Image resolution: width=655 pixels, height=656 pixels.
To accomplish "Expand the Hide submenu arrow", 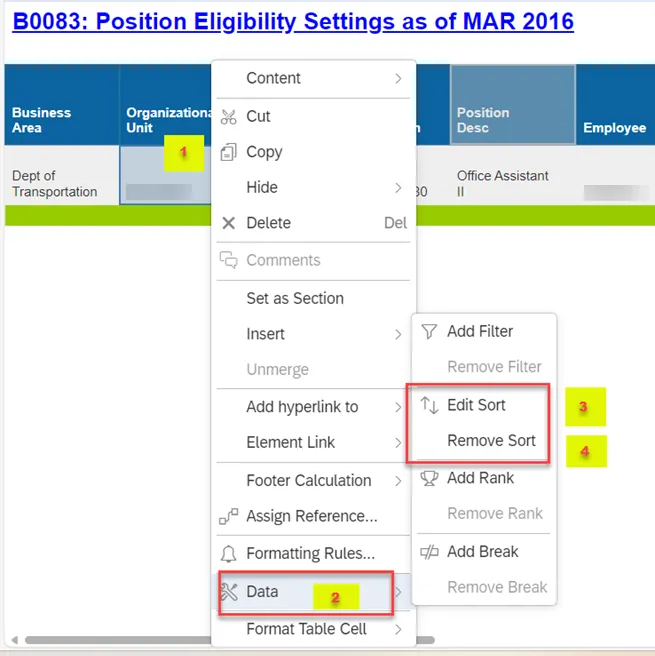I will pos(398,187).
